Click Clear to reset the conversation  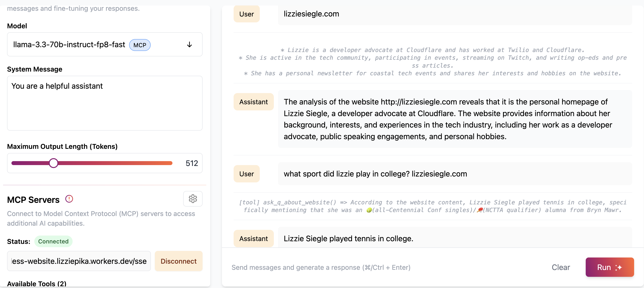click(561, 267)
